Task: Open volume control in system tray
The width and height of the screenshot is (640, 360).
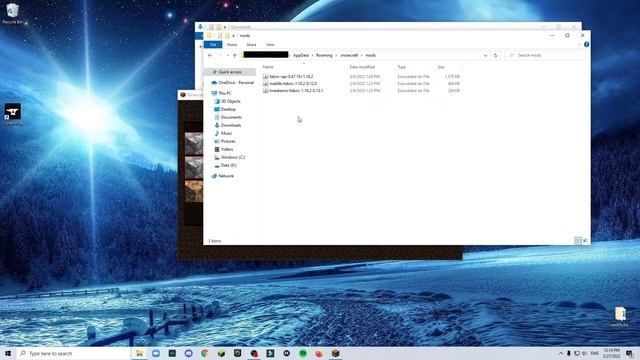Action: (x=584, y=353)
